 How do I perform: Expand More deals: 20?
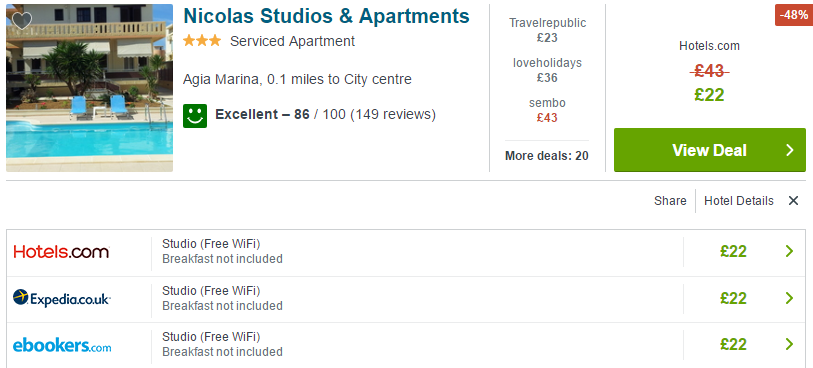546,155
